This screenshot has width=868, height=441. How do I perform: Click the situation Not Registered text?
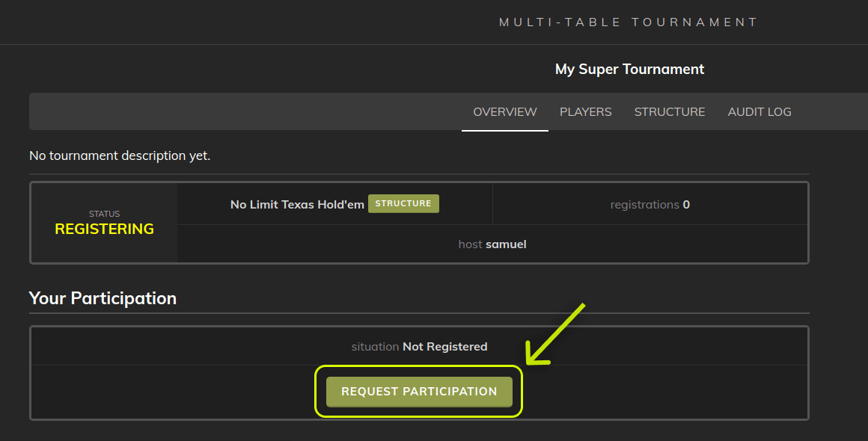[x=420, y=347]
